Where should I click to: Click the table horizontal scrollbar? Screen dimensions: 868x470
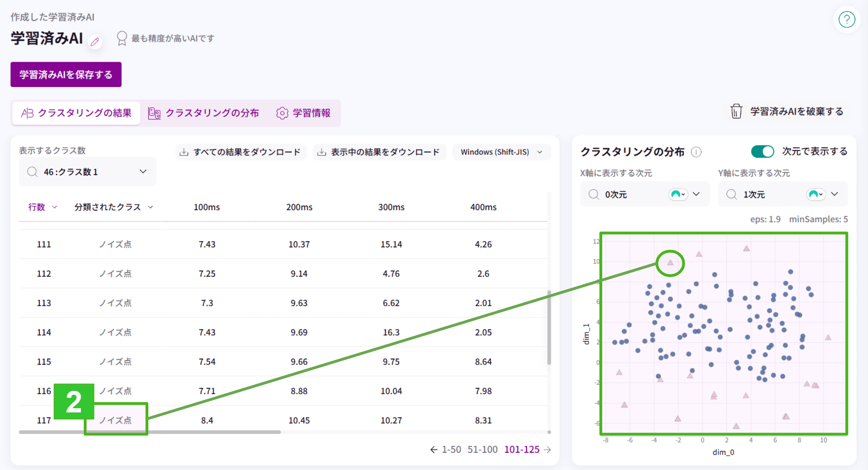tap(150, 432)
